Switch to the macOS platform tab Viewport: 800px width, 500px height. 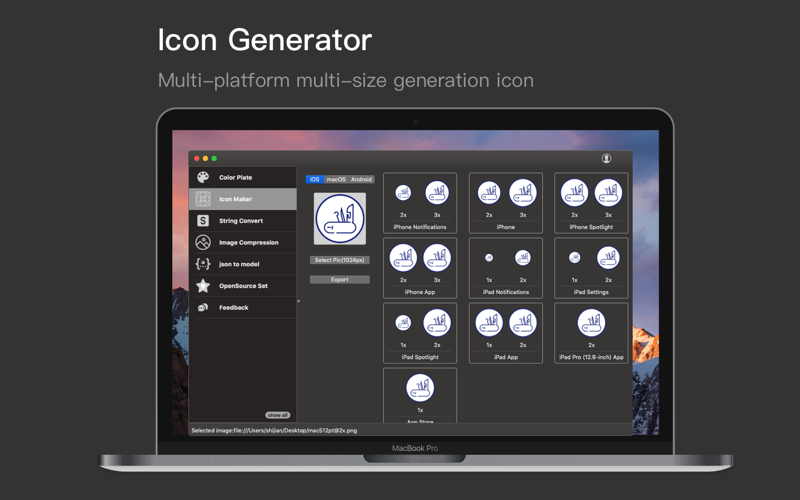(336, 179)
